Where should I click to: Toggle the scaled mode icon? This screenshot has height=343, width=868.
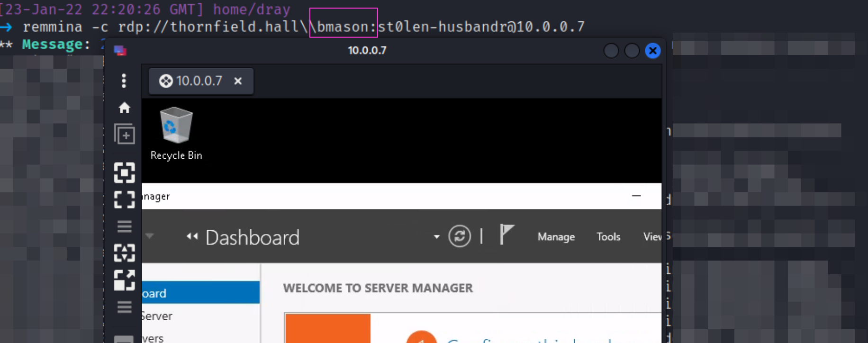[x=124, y=253]
